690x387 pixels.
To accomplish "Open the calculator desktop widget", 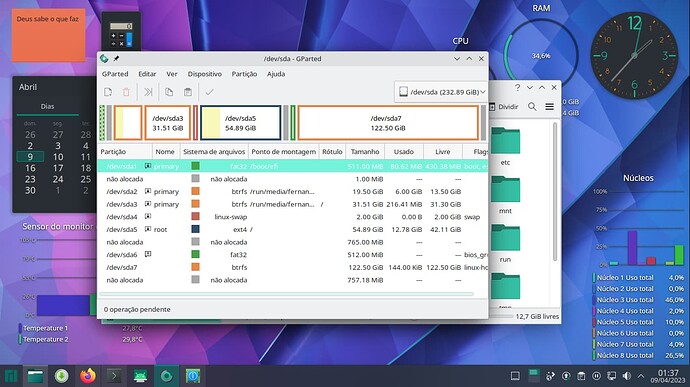I will (121, 32).
